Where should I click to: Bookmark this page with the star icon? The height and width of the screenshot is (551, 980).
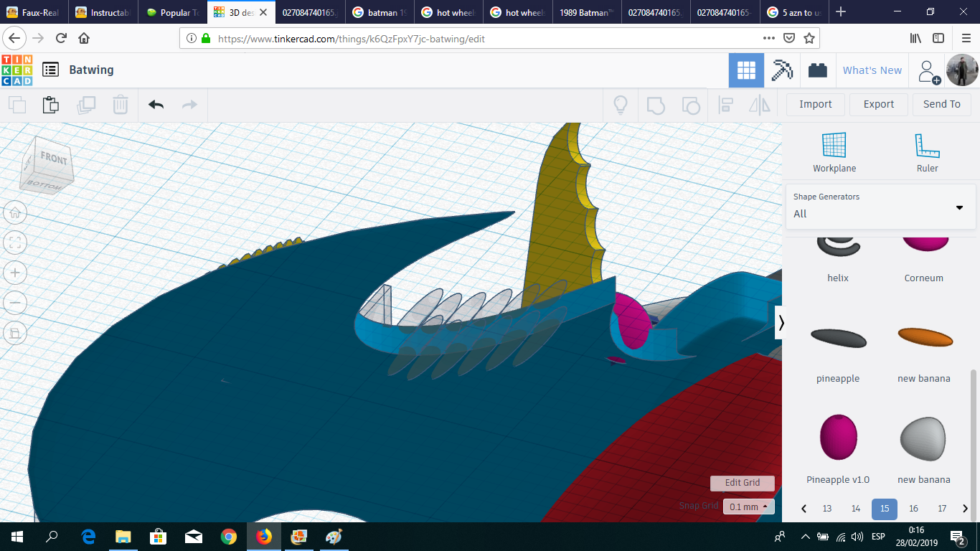pos(809,39)
